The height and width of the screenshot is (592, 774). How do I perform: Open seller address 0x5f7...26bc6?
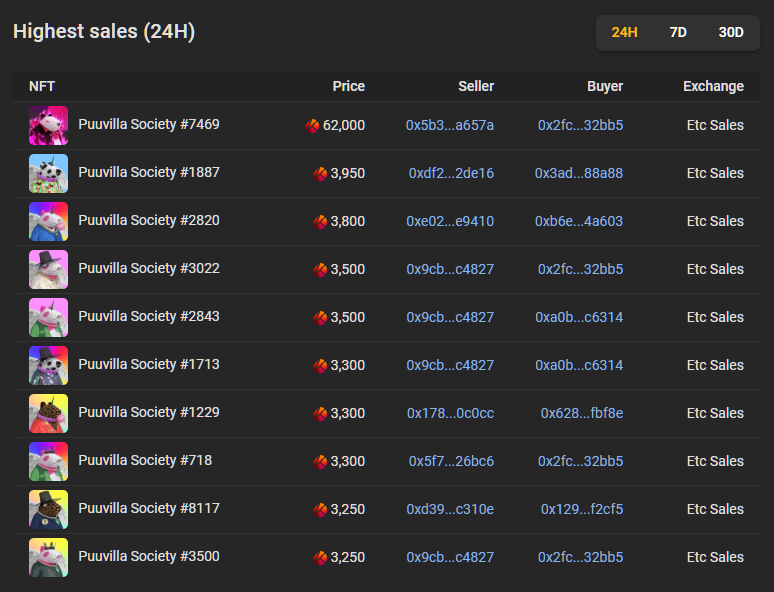(451, 461)
